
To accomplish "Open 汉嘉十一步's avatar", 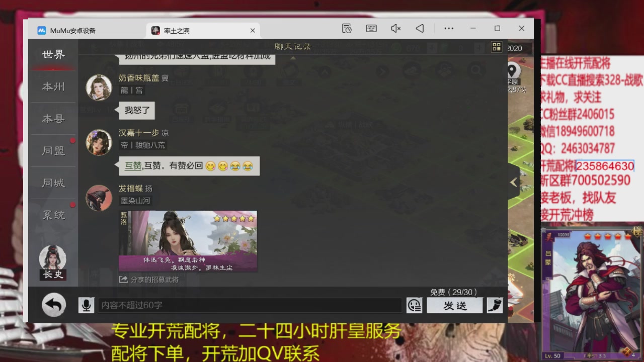I will coord(99,142).
